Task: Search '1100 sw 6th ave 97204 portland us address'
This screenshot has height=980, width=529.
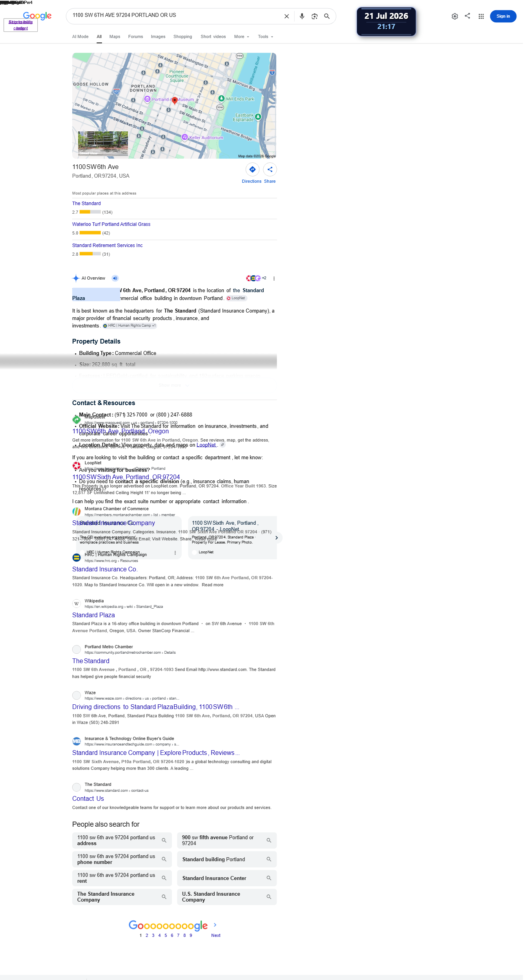Action: click(122, 840)
